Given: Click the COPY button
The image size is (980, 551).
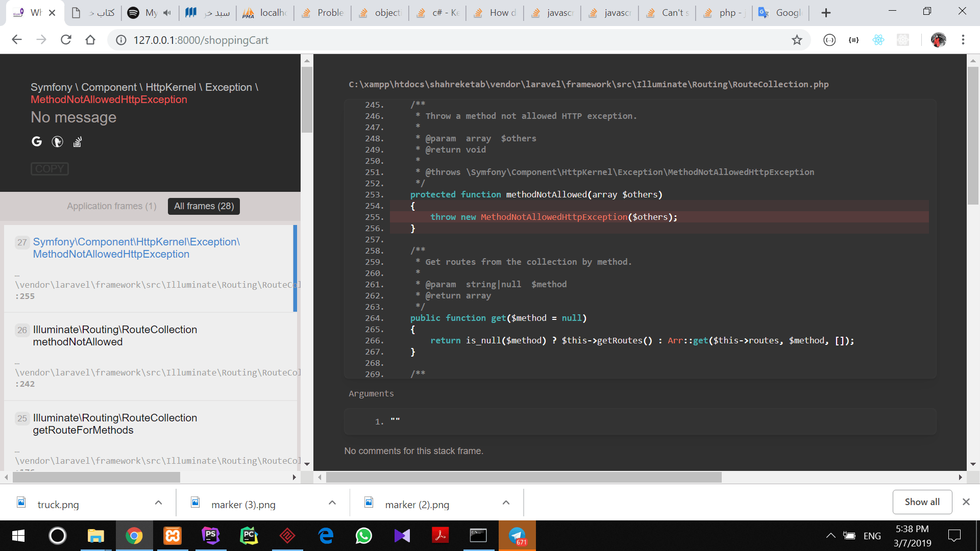Looking at the screenshot, I should [50, 169].
